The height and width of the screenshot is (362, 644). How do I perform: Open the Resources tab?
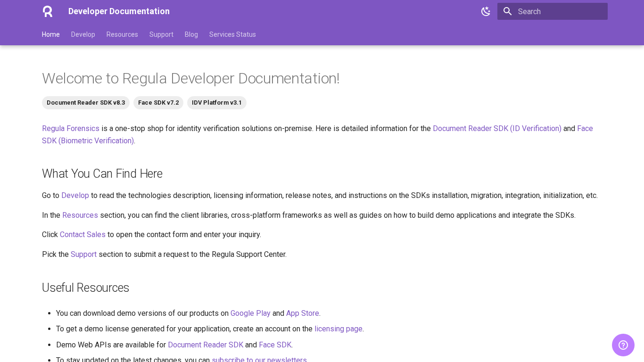[122, 34]
